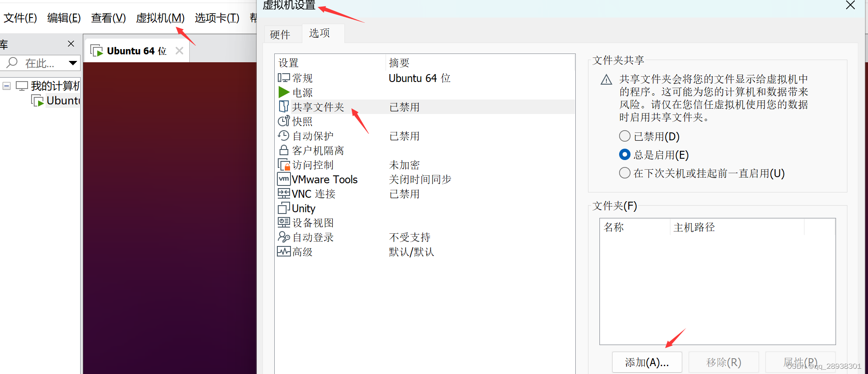Select 我的计算机 in the library tree
This screenshot has width=868, height=374.
55,85
